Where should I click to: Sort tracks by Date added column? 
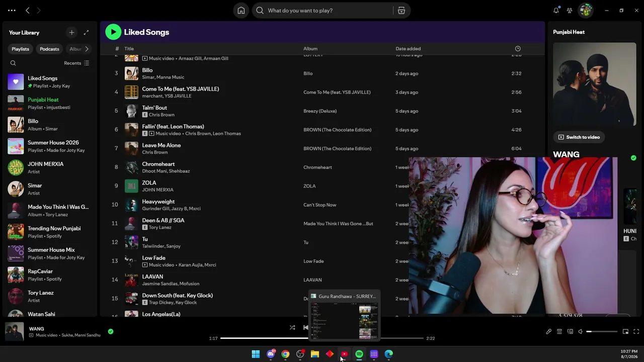408,49
